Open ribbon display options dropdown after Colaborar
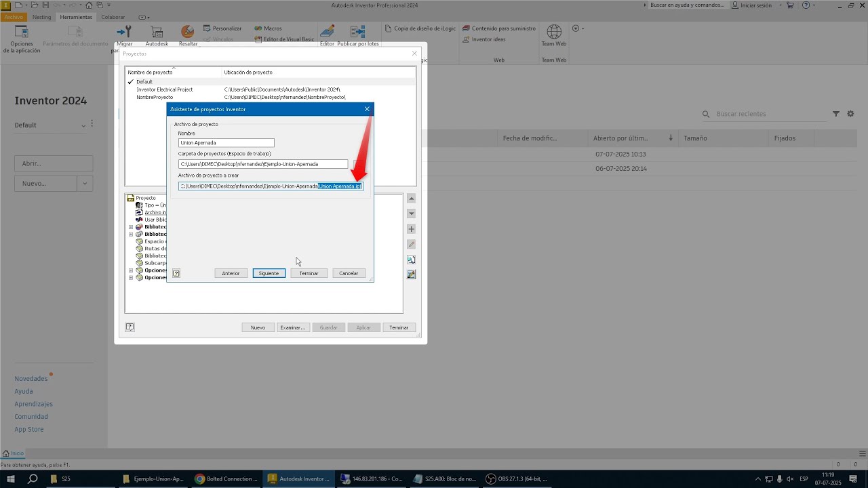This screenshot has height=488, width=868. pos(142,17)
